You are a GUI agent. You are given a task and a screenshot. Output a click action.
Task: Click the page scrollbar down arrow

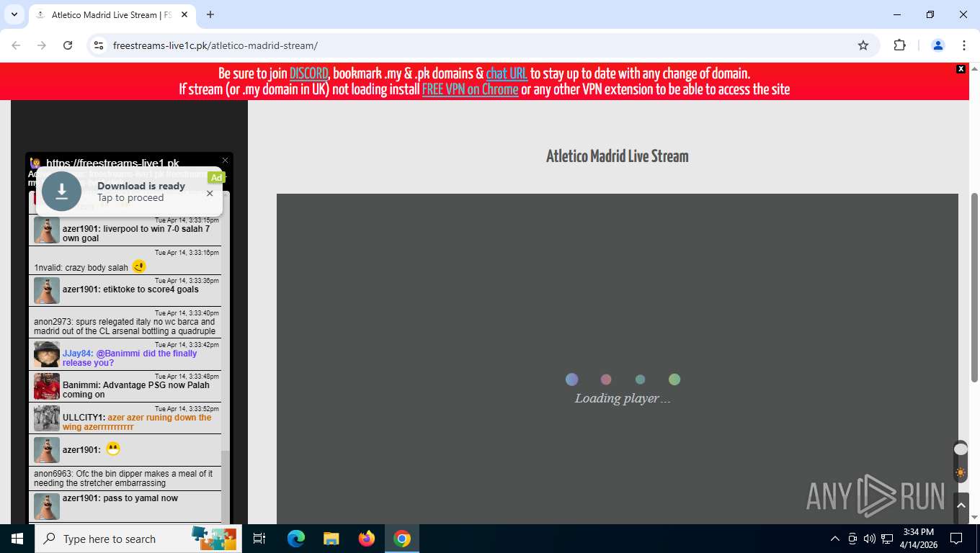975,518
